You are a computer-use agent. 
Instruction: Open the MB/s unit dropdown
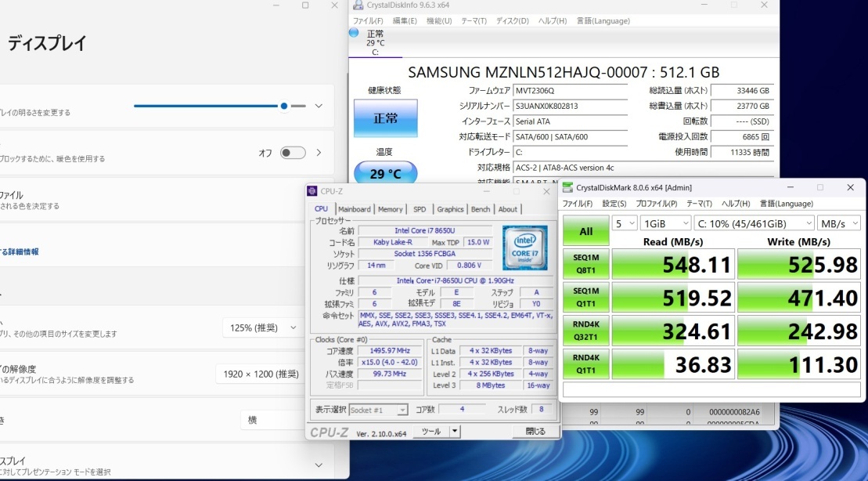click(839, 223)
